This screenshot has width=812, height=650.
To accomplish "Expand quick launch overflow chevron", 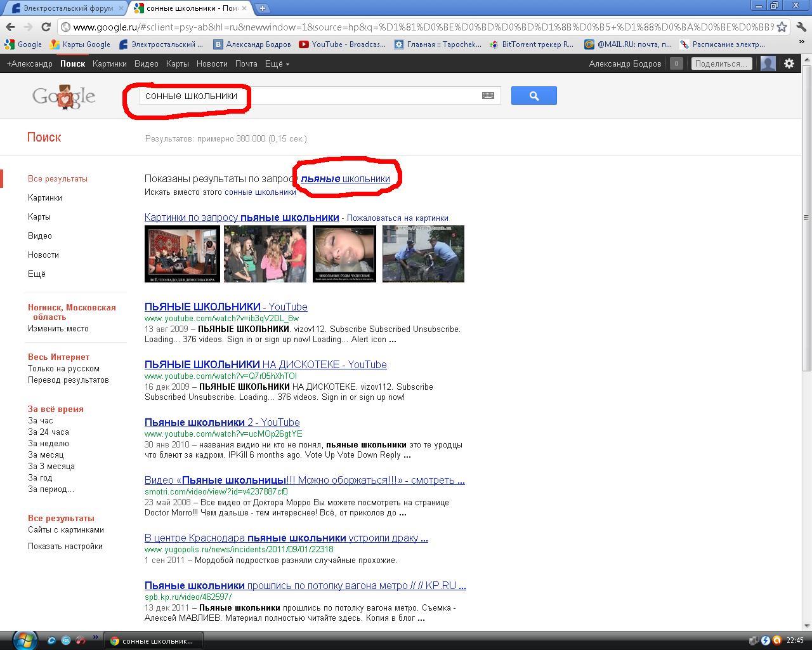I will click(96, 637).
